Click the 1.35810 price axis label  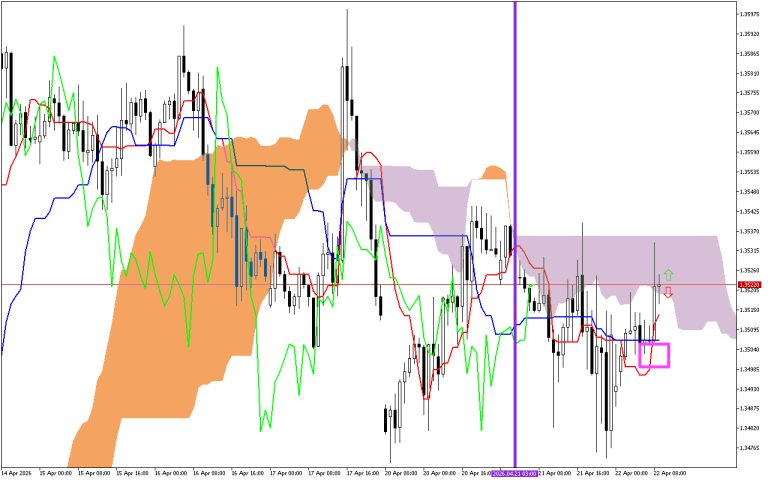(x=749, y=73)
